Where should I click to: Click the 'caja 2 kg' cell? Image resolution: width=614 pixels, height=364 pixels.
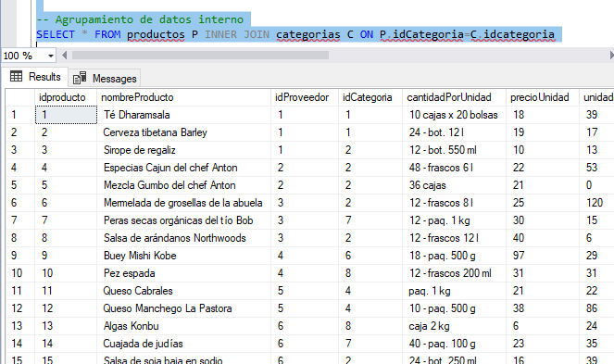point(454,326)
